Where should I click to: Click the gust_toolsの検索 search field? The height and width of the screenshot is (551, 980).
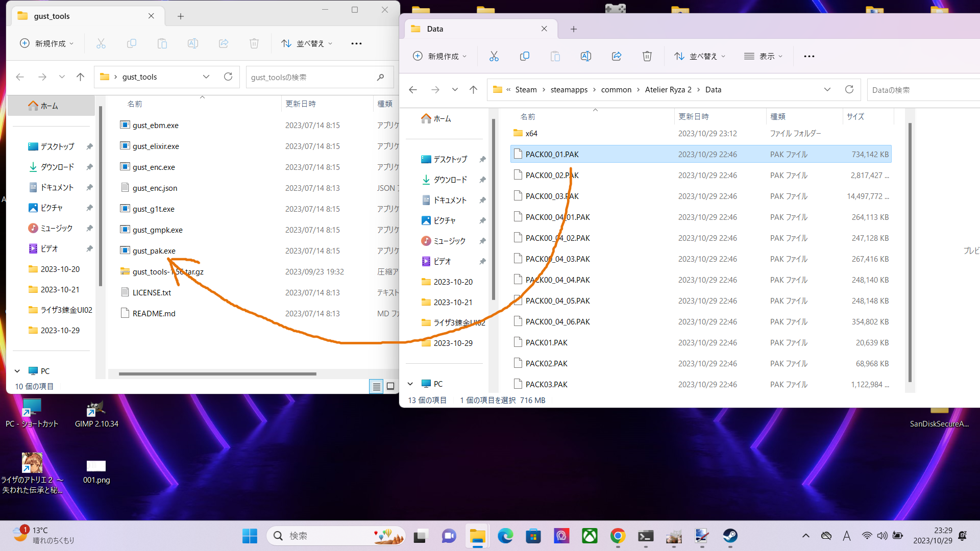click(320, 77)
